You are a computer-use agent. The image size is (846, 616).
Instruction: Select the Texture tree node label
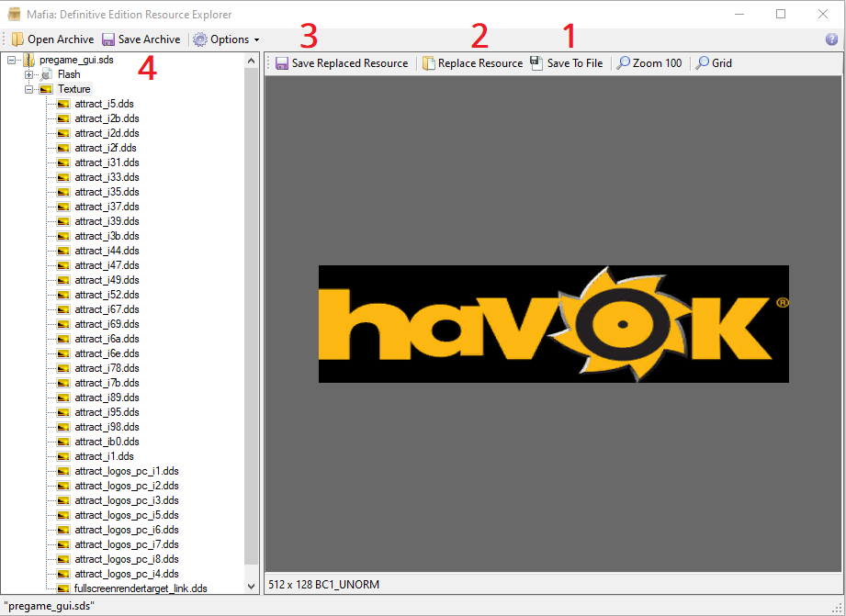(x=73, y=89)
